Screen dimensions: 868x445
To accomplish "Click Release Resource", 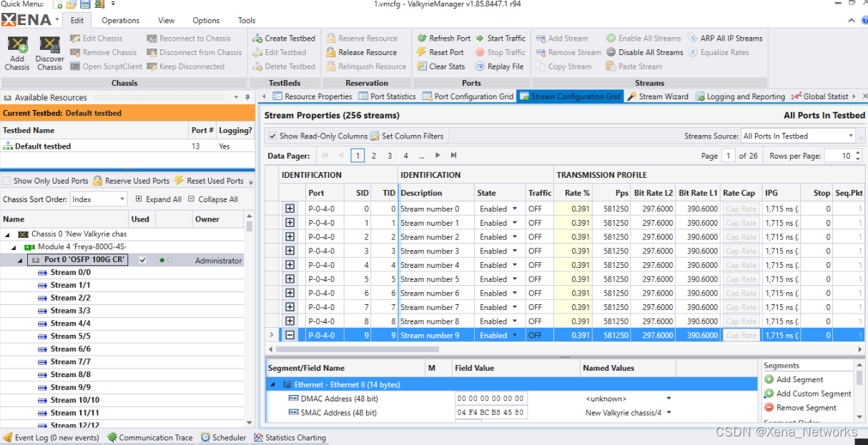I will pos(362,52).
